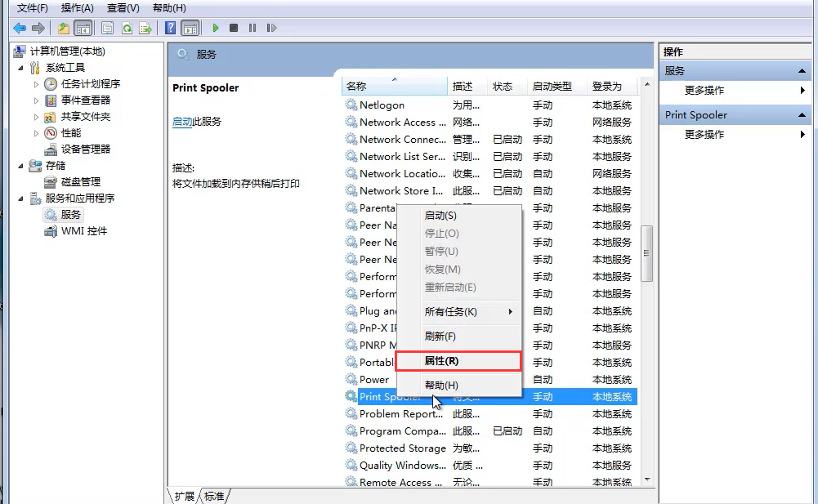
Task: Start the service with the play icon
Action: [216, 28]
